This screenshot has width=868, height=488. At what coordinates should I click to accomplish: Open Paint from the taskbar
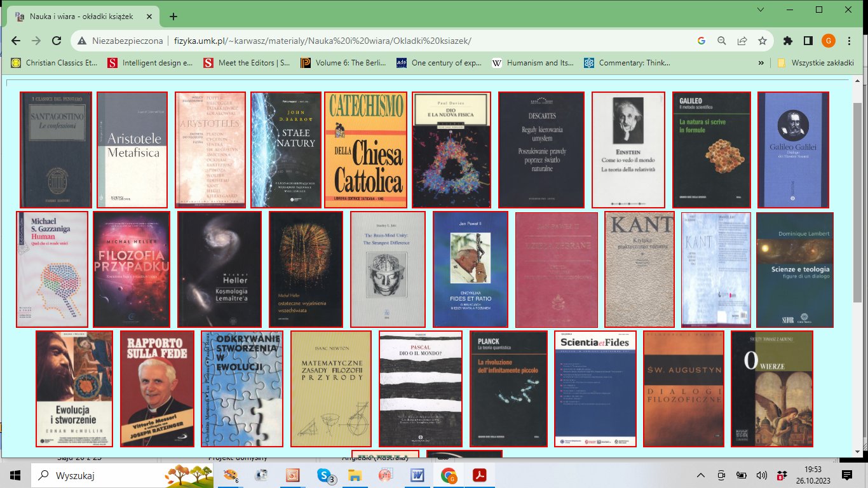pyautogui.click(x=231, y=475)
